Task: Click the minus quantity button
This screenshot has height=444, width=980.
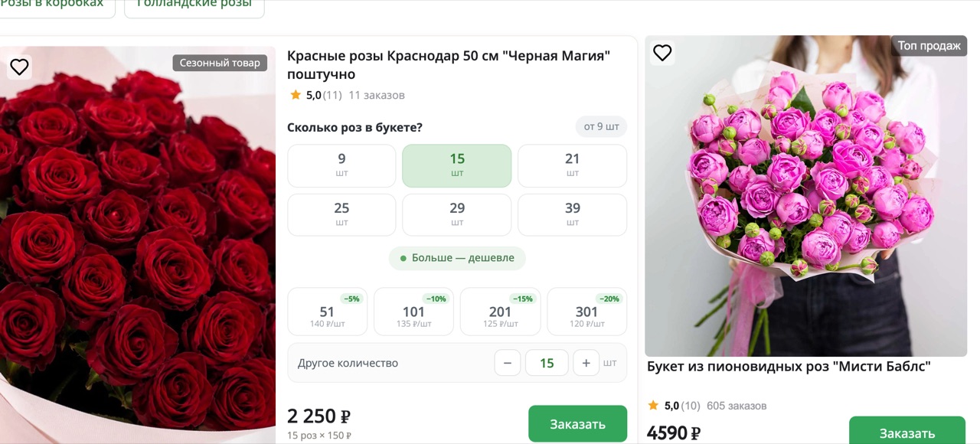Action: pos(508,363)
